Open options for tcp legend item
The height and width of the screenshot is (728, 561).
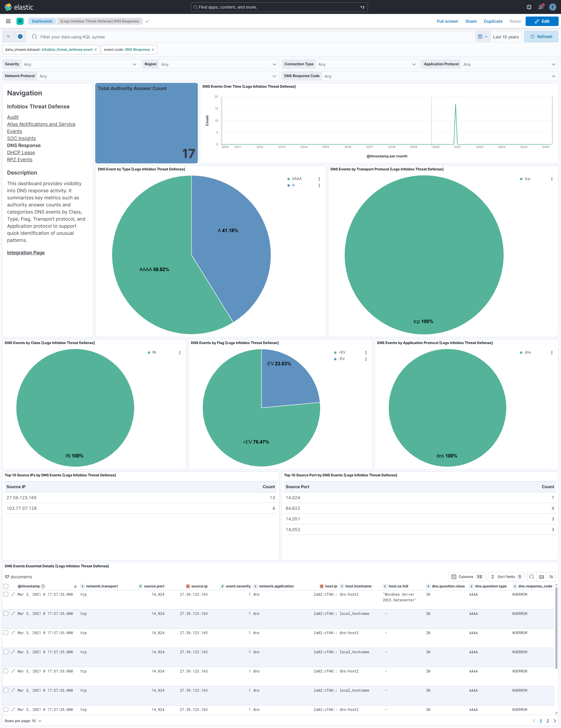[x=552, y=179]
